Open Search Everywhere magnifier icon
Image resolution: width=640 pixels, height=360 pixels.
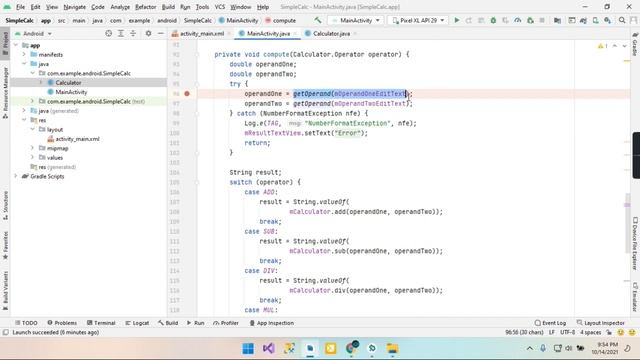point(622,20)
